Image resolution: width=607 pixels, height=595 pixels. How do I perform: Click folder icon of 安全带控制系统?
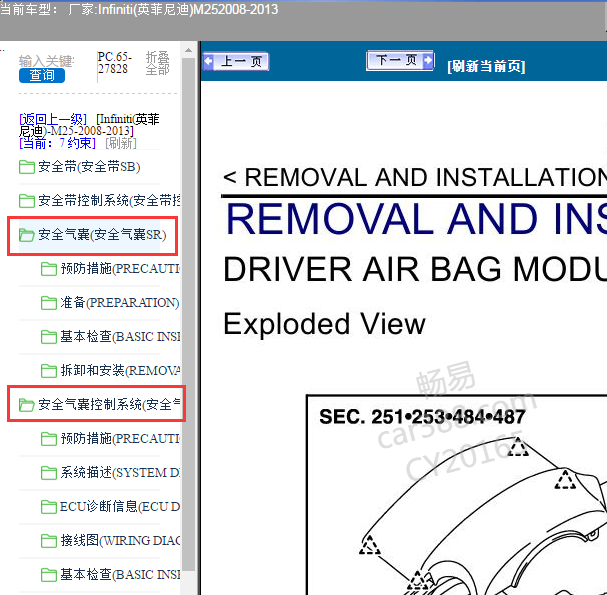pos(27,201)
